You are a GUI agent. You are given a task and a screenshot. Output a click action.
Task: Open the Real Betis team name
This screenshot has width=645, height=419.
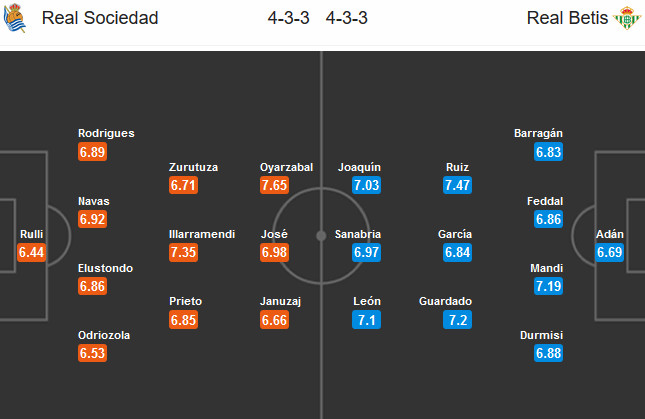tap(567, 18)
